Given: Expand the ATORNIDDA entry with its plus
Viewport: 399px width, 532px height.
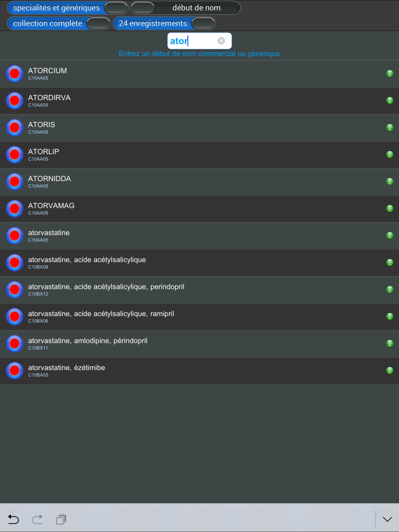Looking at the screenshot, I should click(x=390, y=181).
